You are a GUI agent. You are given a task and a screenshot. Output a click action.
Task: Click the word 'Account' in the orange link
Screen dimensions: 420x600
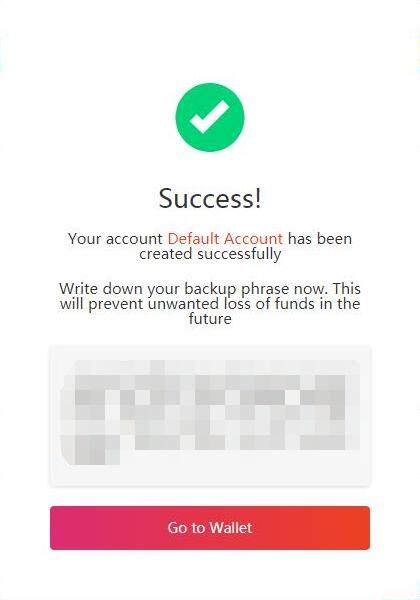pyautogui.click(x=253, y=239)
